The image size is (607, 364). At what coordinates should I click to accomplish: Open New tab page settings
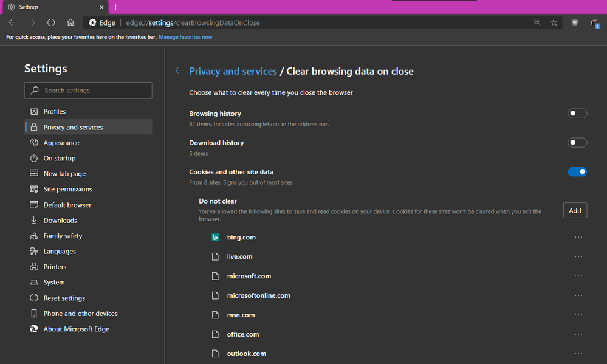[x=88, y=173]
